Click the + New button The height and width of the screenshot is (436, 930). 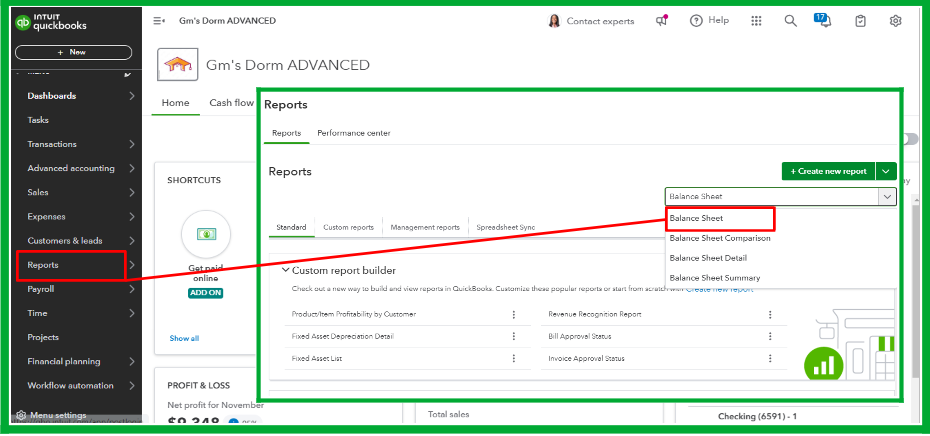coord(73,52)
